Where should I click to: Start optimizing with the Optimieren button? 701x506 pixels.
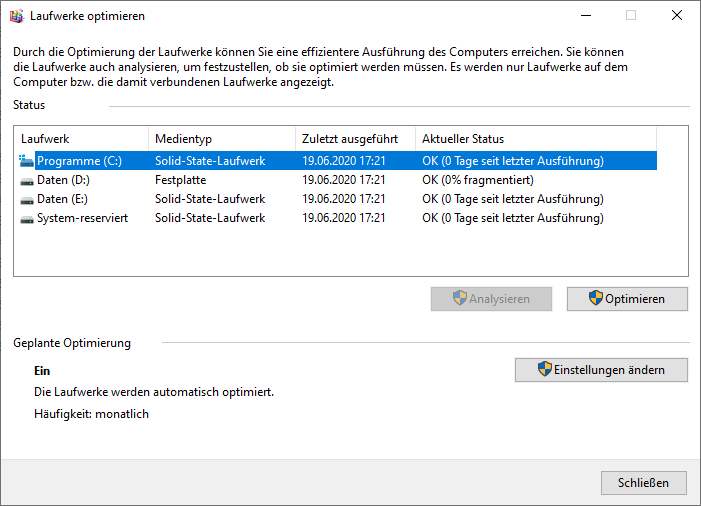pyautogui.click(x=627, y=299)
